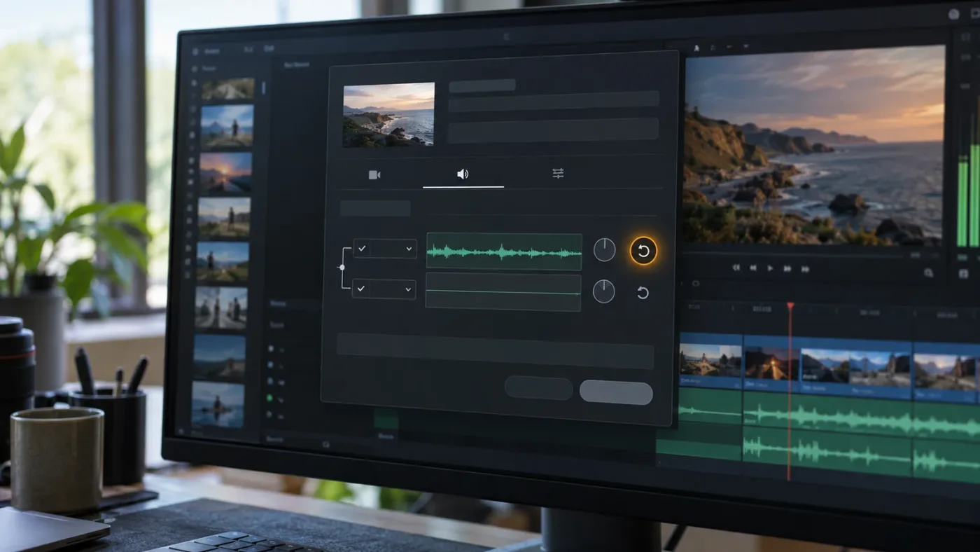Click the wide field above the dialog footer buttons
The height and width of the screenshot is (552, 980).
(495, 351)
